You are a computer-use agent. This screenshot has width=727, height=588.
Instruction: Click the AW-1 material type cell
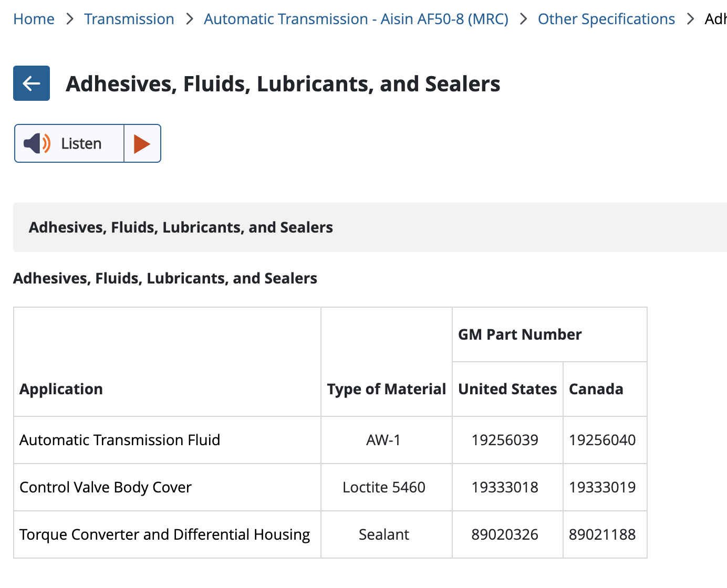coord(383,440)
